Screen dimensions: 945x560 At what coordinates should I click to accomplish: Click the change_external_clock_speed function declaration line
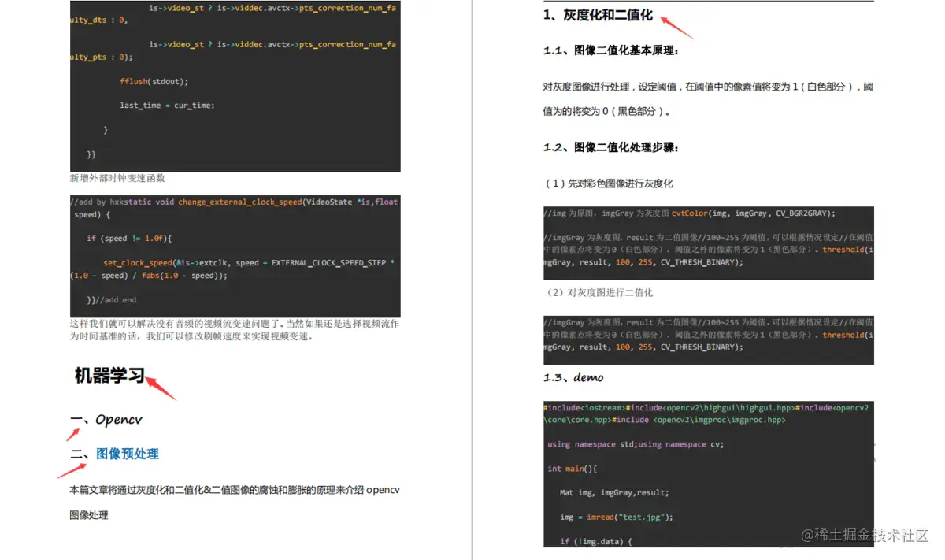[234, 202]
